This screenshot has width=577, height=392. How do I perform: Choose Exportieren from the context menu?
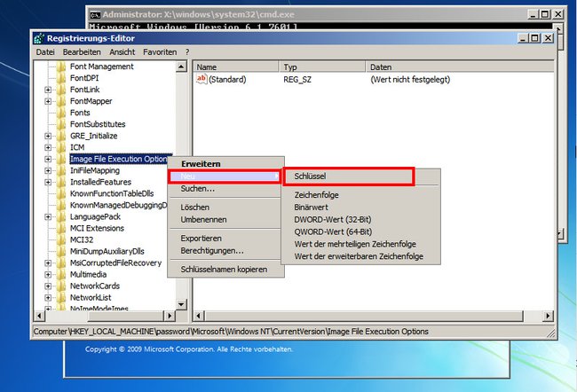[x=225, y=239]
